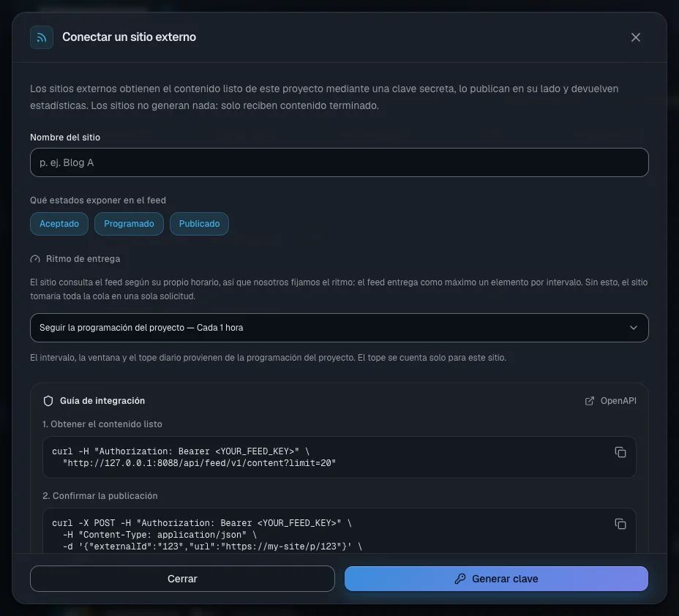Click the external-link icon beside OpenAPI
Image resolution: width=679 pixels, height=616 pixels.
click(x=589, y=401)
